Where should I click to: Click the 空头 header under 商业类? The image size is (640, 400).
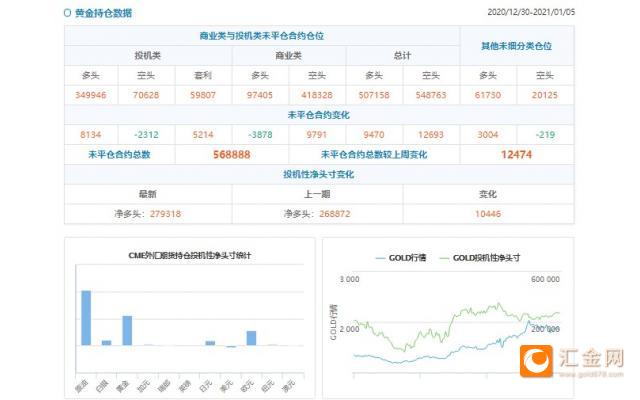(317, 76)
